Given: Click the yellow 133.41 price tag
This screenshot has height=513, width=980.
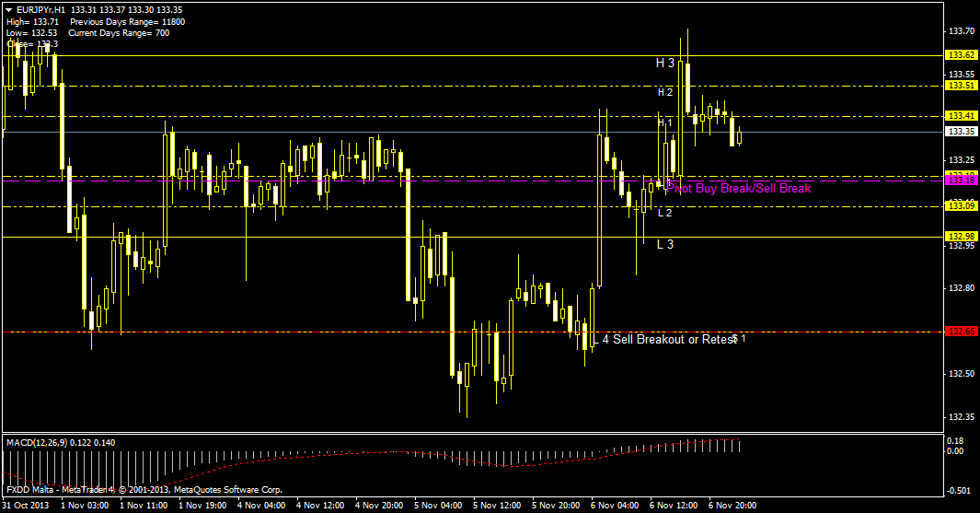Looking at the screenshot, I should 961,116.
